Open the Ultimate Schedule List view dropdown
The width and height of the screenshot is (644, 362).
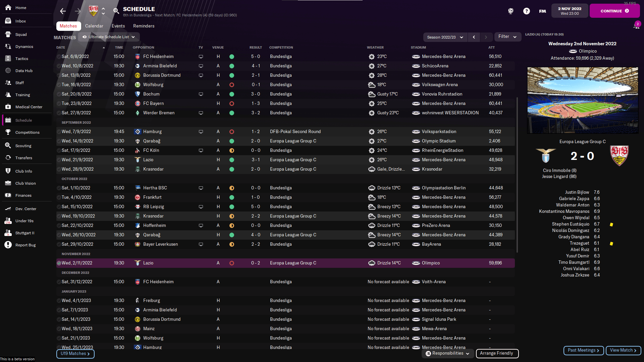click(x=109, y=37)
